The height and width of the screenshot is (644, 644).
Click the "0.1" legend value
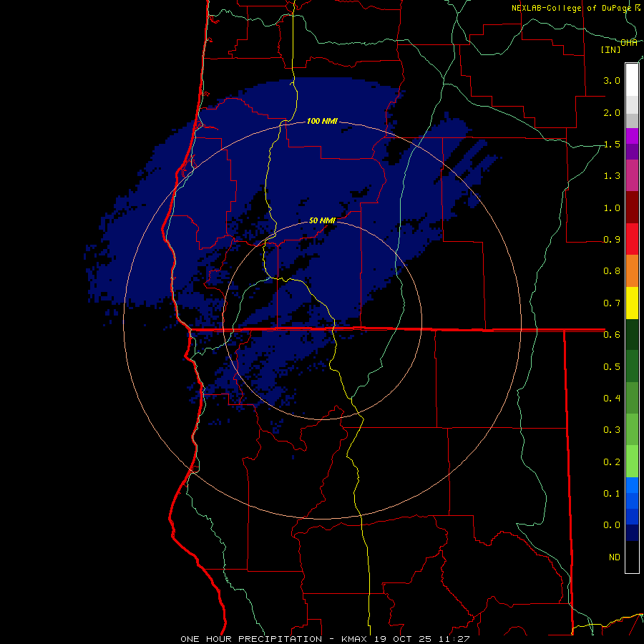(x=612, y=493)
